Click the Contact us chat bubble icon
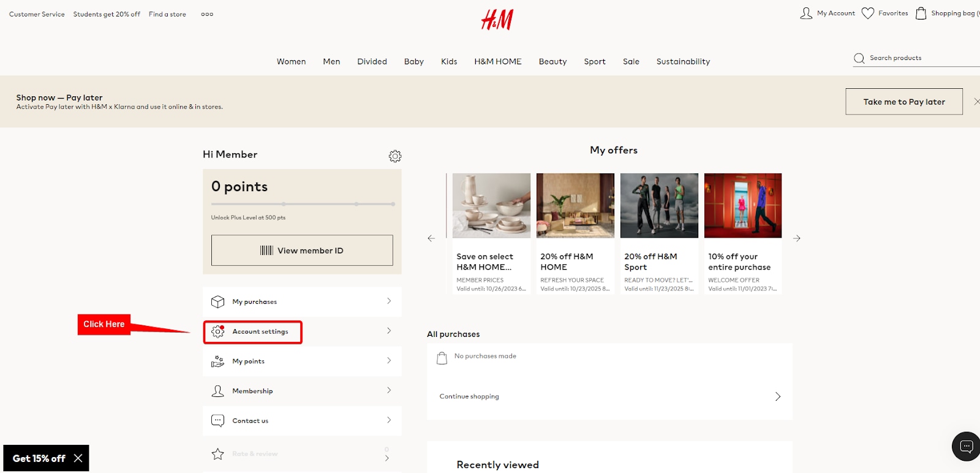Screen dimensions: 980x473 tap(217, 421)
